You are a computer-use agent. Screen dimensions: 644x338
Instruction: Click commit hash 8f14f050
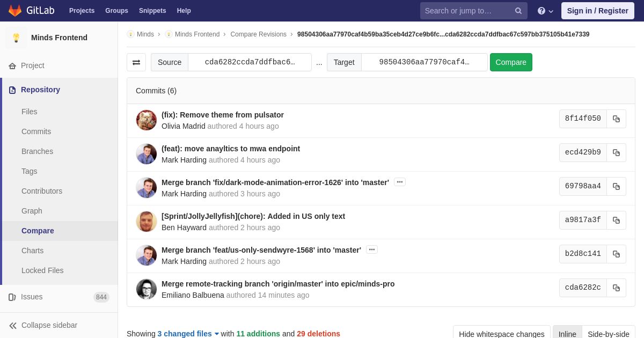point(583,119)
